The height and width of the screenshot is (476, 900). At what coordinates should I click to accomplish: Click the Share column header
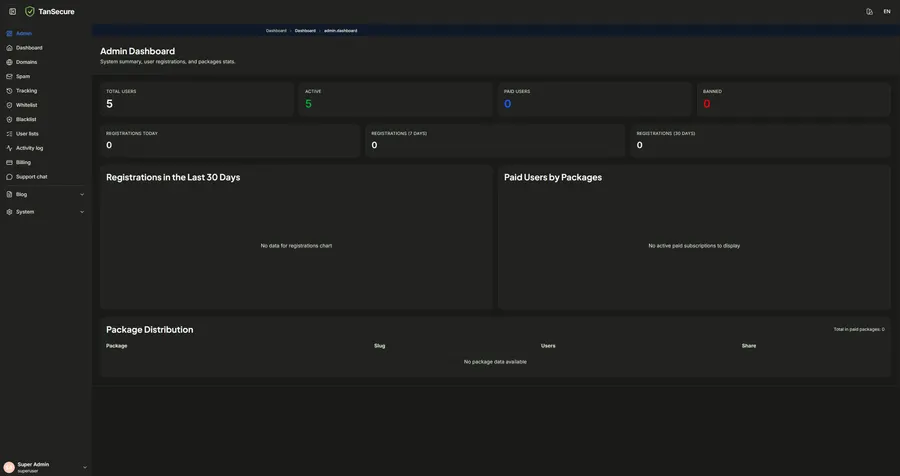[x=748, y=346]
